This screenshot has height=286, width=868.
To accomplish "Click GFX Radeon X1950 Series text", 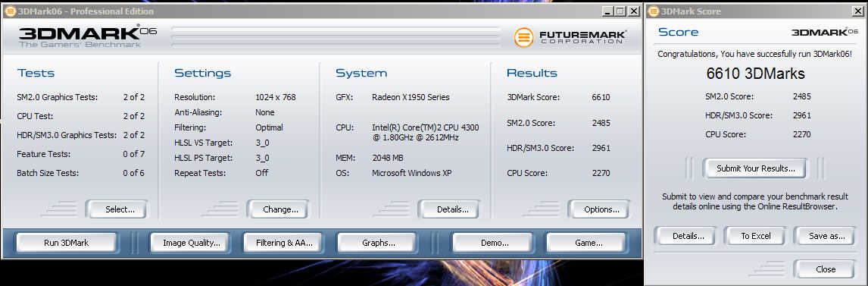I will [411, 97].
